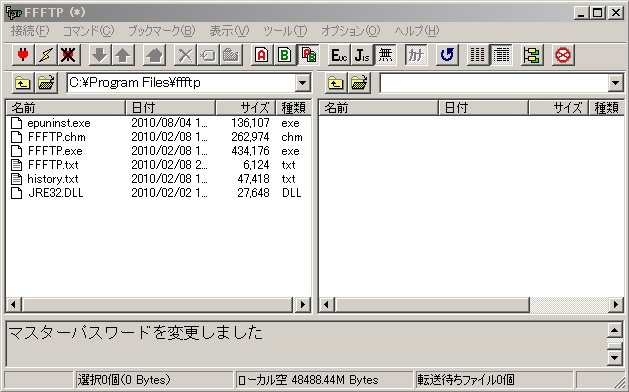
Task: Click remote pane scroll right arrow
Action: (615, 305)
